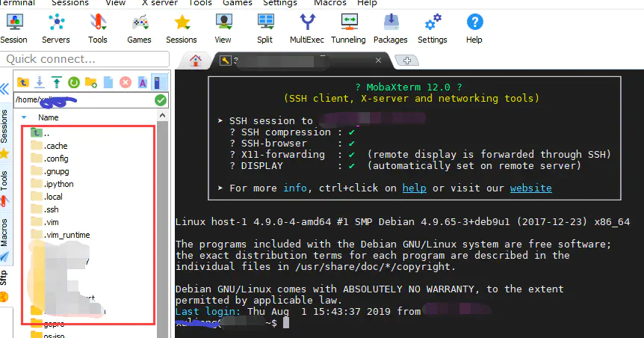
Task: Click the SFTP download arrow icon
Action: (x=40, y=82)
